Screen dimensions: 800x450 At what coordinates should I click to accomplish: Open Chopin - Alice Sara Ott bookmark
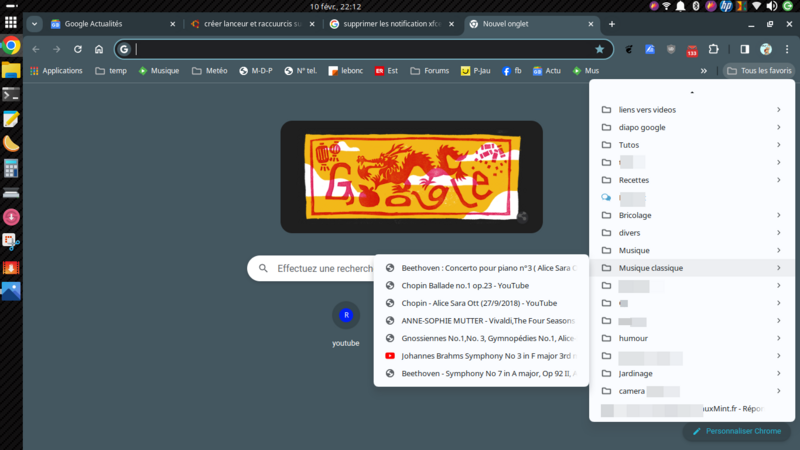click(481, 303)
